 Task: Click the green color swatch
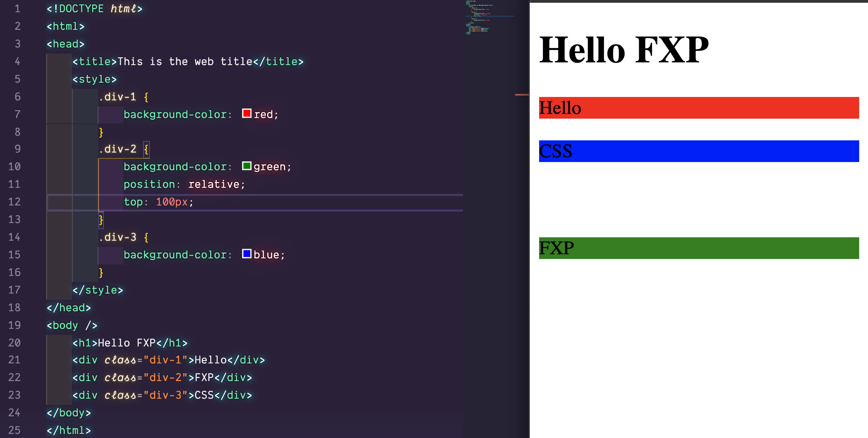pyautogui.click(x=246, y=166)
